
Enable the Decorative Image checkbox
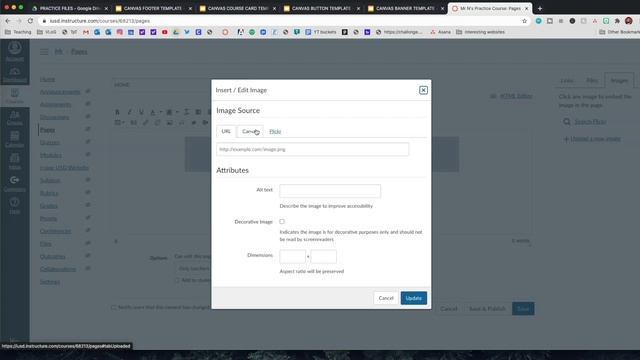[x=282, y=222]
